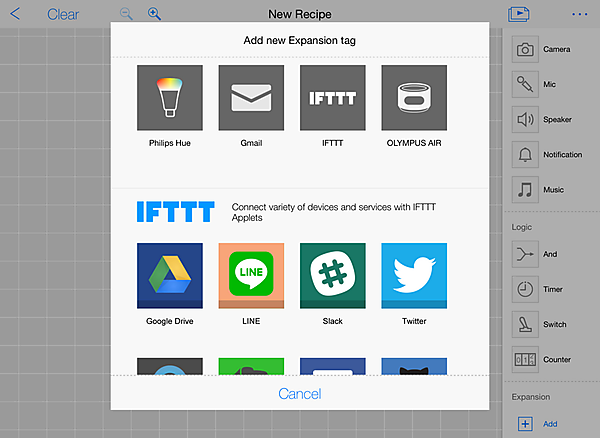Go back with the left arrow
Screen dimensions: 600x438
pos(15,14)
